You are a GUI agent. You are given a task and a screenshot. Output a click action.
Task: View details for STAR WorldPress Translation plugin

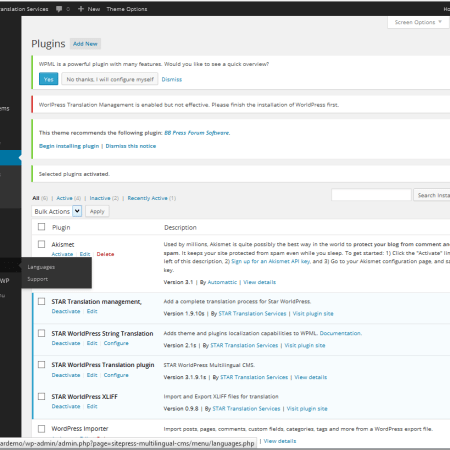[311, 377]
